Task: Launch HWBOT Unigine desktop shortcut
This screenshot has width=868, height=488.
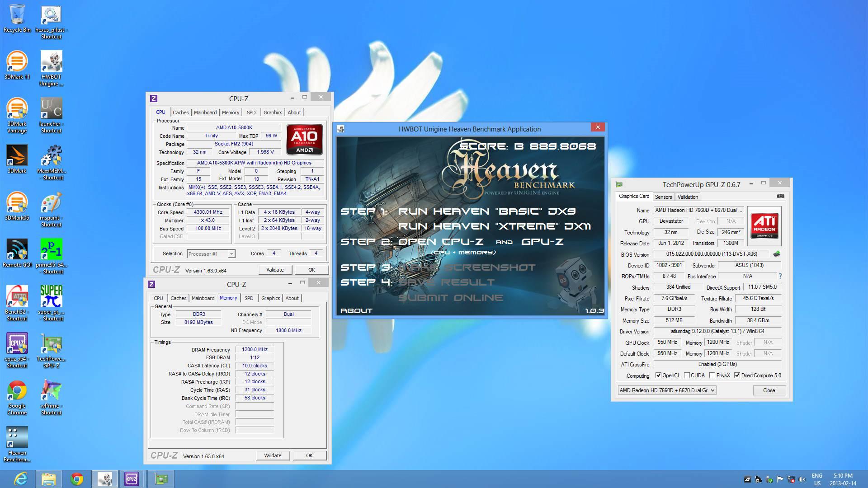Action: [51, 68]
